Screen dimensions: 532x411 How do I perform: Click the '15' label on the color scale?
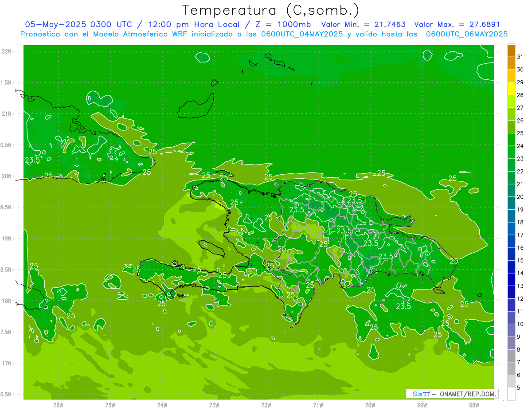click(x=520, y=261)
